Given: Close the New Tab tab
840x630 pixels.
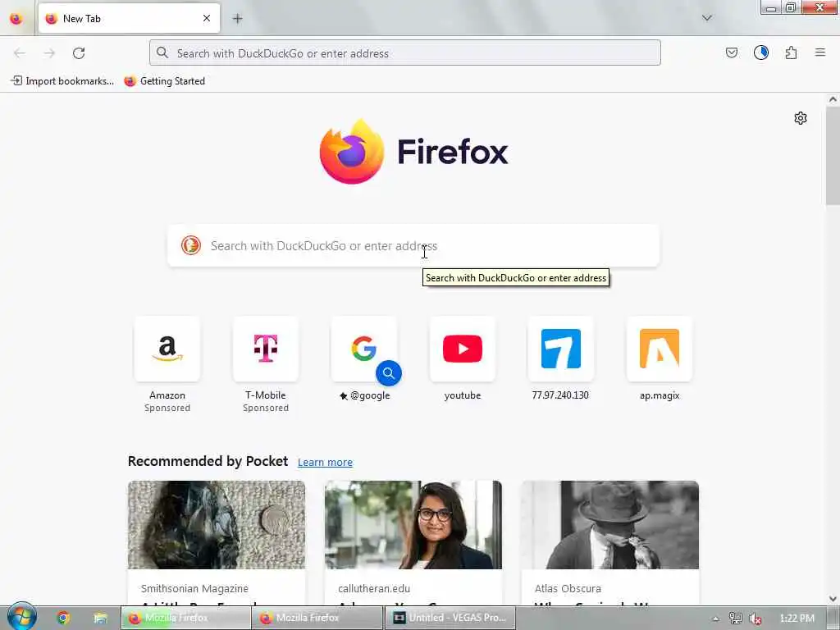Looking at the screenshot, I should pos(207,18).
